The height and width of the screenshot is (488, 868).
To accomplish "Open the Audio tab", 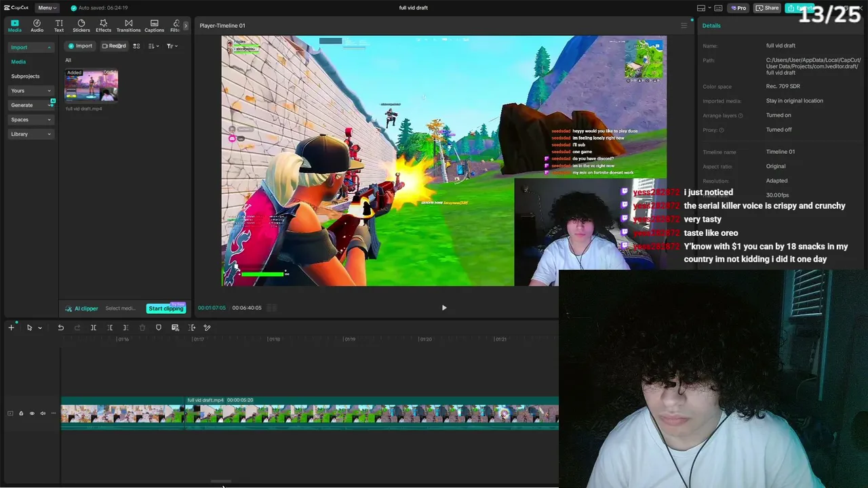I will [x=37, y=26].
